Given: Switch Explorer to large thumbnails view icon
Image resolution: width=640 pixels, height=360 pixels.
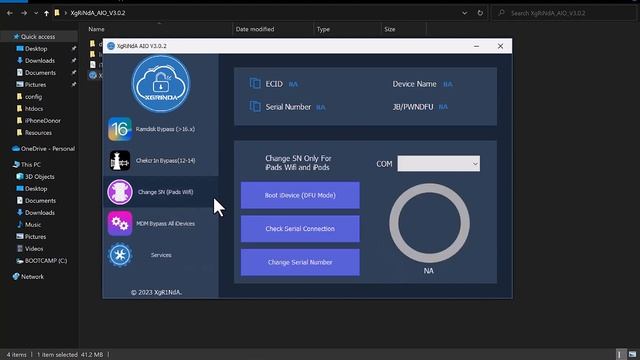Looking at the screenshot, I should (632, 354).
